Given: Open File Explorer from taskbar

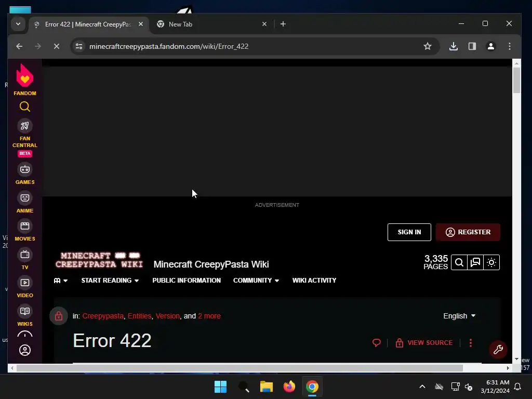Looking at the screenshot, I should pyautogui.click(x=267, y=387).
